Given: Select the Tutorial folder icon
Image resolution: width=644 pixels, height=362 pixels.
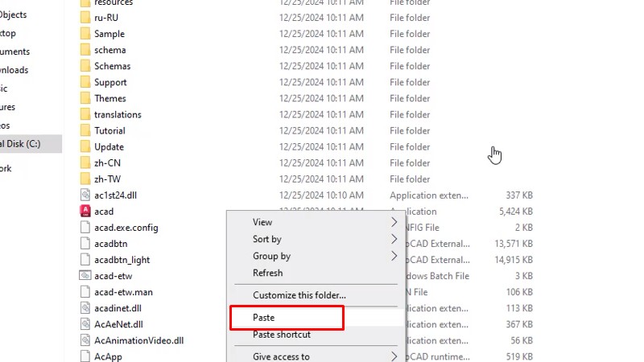Looking at the screenshot, I should (x=85, y=131).
